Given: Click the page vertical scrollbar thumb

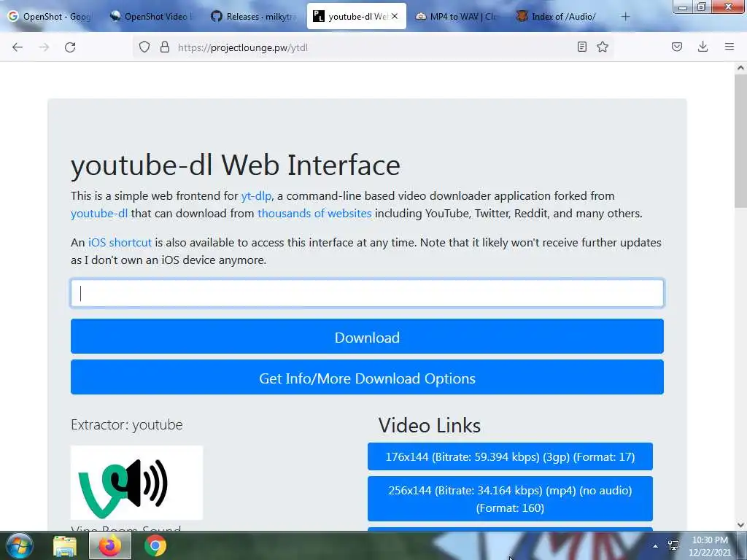Looking at the screenshot, I should [x=740, y=141].
